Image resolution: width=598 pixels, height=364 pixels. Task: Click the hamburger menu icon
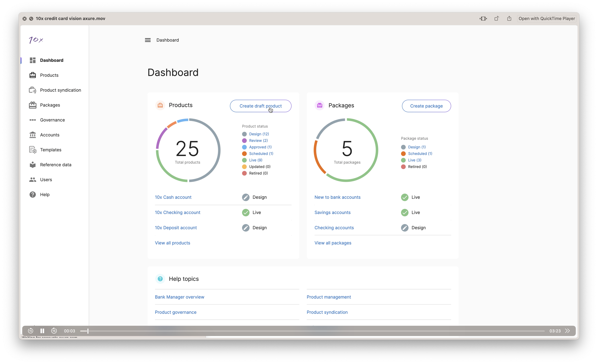[148, 40]
